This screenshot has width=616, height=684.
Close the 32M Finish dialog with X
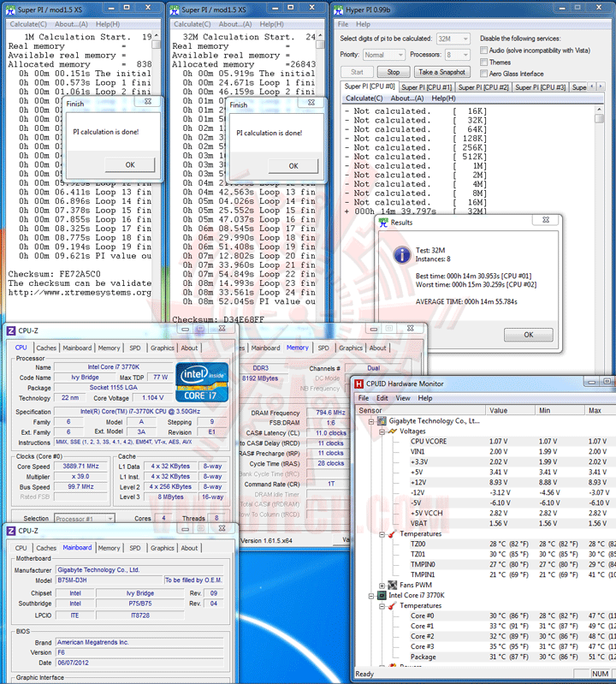coord(311,103)
